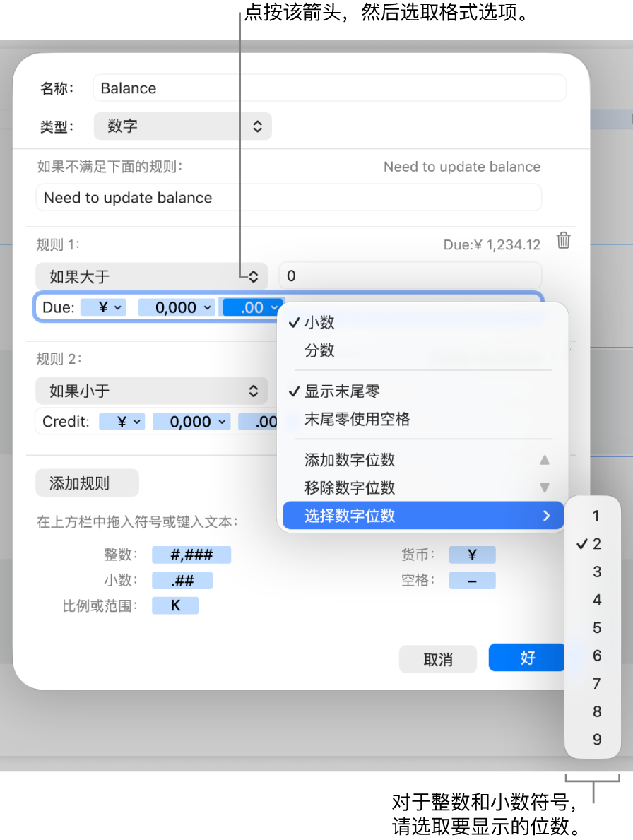This screenshot has height=840, width=633.
Task: Open the ¥ dropdown in the Due row
Action: tap(103, 307)
